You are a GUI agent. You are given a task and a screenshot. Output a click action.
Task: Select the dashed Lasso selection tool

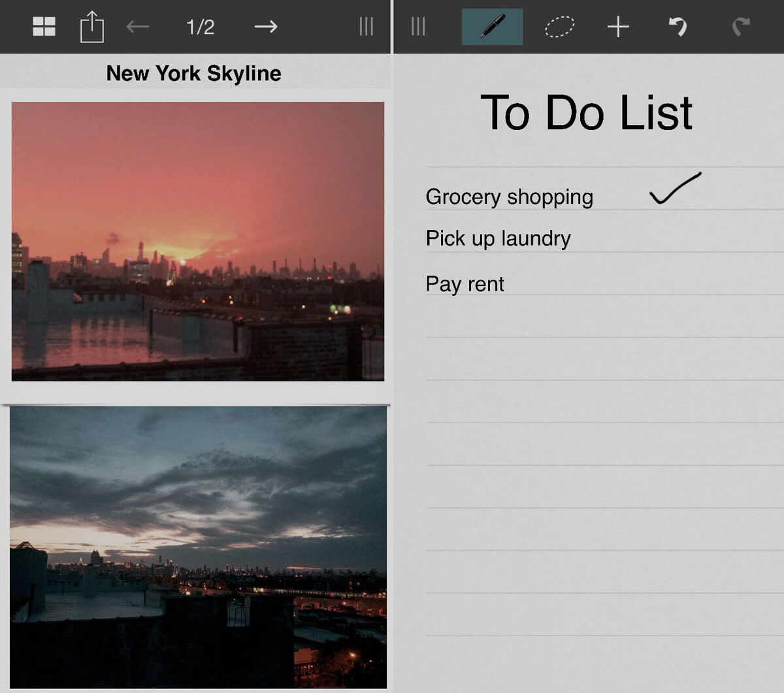tap(559, 27)
